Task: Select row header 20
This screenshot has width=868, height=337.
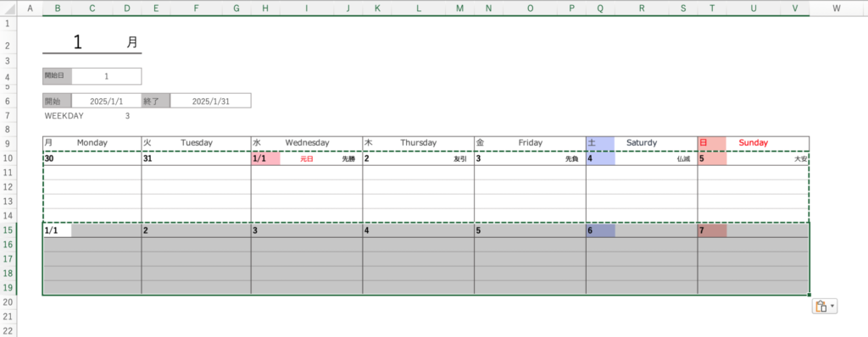Action: [8, 301]
